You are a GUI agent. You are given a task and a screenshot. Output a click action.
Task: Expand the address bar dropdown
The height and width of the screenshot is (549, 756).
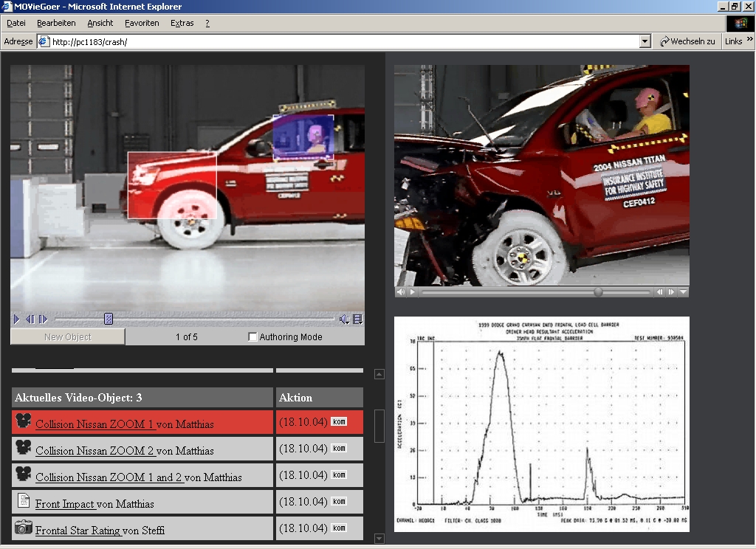coord(645,41)
